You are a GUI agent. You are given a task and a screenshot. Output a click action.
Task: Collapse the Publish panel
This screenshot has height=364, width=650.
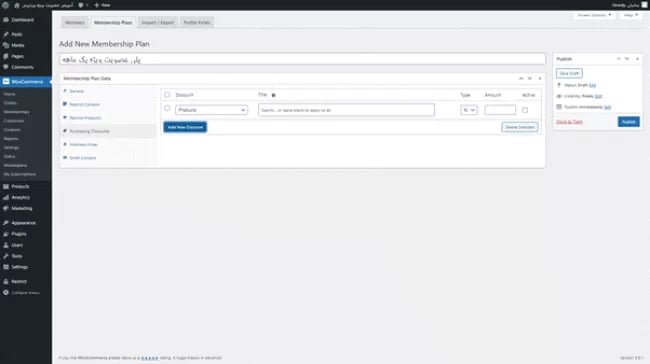(x=637, y=59)
